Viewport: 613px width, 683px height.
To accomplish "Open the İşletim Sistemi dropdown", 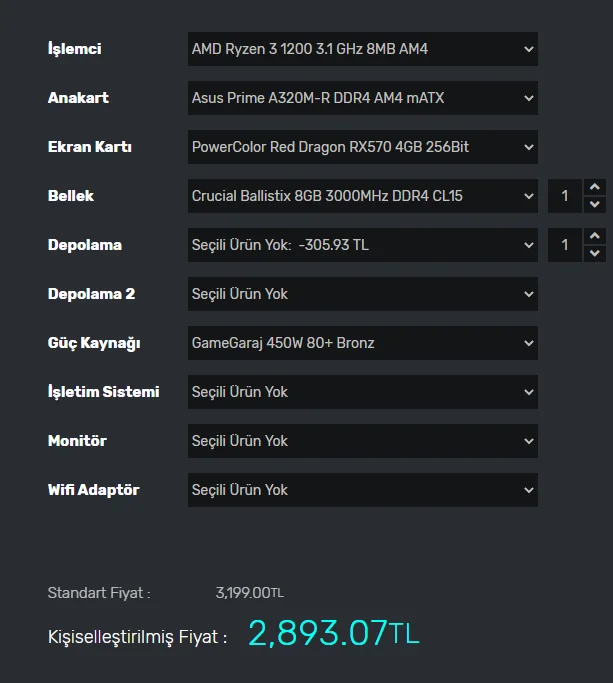I will [362, 392].
